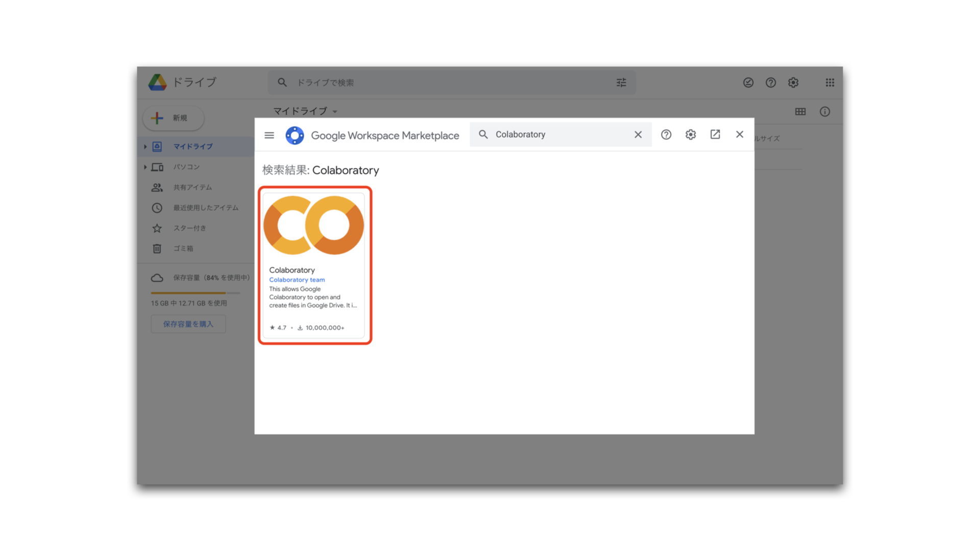Screen dimensions: 980x551
Task: Expand the マイドライブ tree arrow
Action: point(145,146)
